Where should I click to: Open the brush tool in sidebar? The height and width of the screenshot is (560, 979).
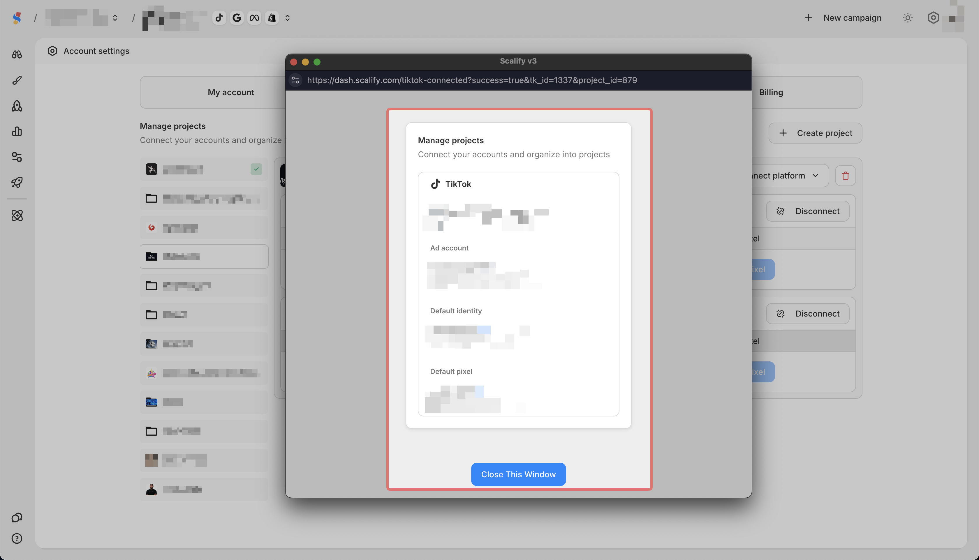[17, 80]
